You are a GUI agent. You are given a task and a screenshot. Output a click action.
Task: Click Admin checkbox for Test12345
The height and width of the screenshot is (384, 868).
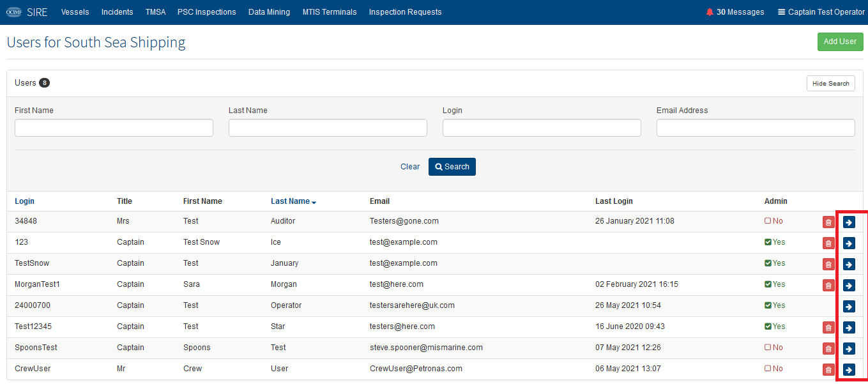point(768,326)
